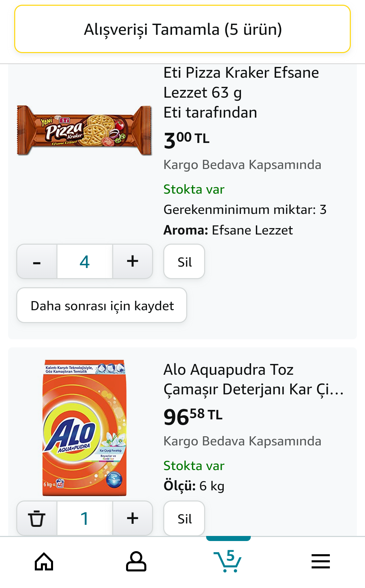Screen dimensions: 365x588
Task: Open the Home tab icon
Action: pos(44,561)
